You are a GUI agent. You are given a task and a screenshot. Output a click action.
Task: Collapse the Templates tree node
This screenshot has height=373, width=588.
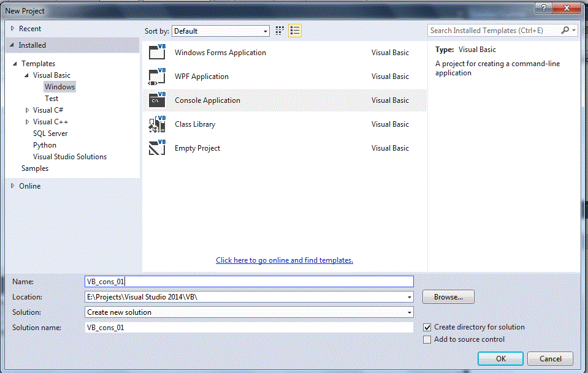(15, 64)
